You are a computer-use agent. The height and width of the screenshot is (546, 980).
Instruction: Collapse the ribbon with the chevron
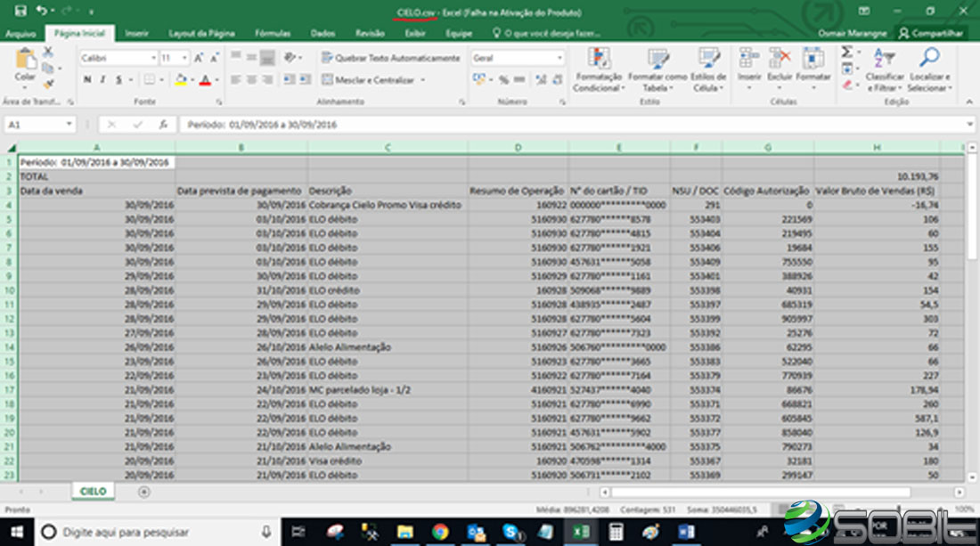(969, 102)
